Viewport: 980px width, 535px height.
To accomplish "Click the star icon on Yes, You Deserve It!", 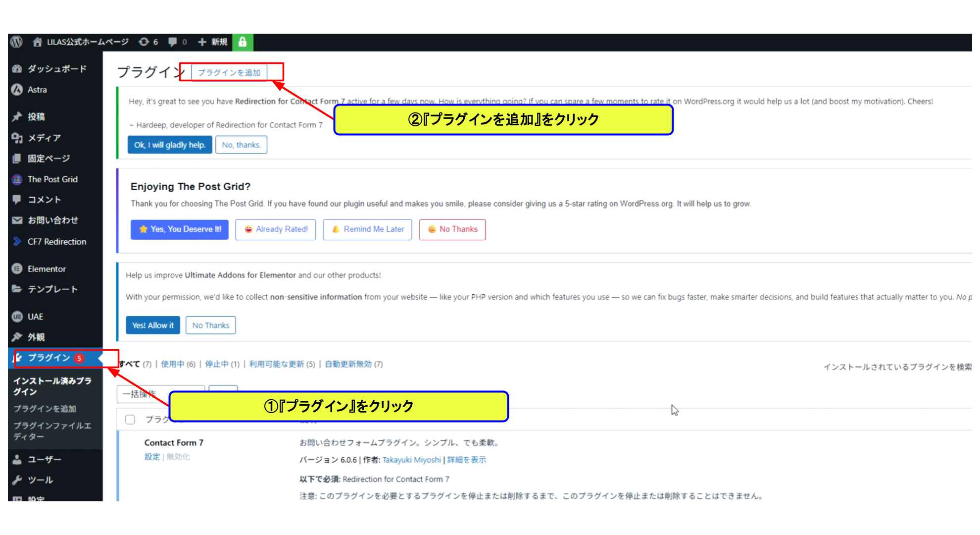I will (144, 229).
